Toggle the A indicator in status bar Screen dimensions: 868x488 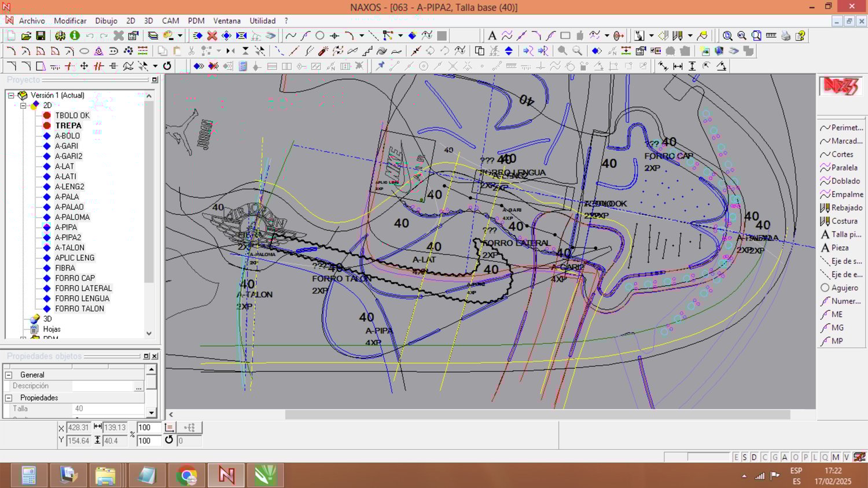pyautogui.click(x=785, y=457)
